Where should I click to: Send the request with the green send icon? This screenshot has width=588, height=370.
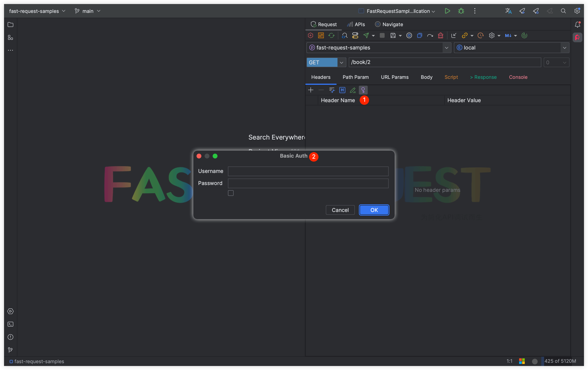click(x=367, y=35)
